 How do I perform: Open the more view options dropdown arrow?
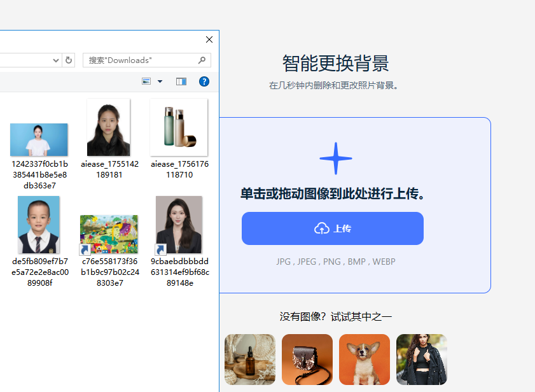(160, 81)
